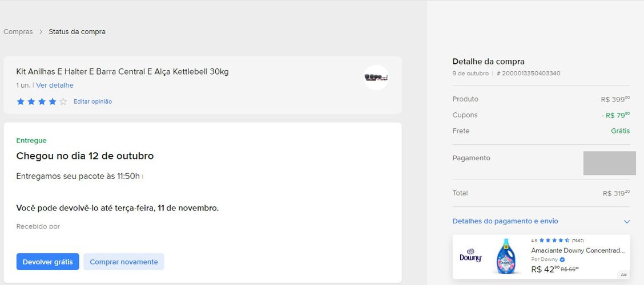Click the Ad label on Downy card
644x285 pixels.
[x=623, y=275]
